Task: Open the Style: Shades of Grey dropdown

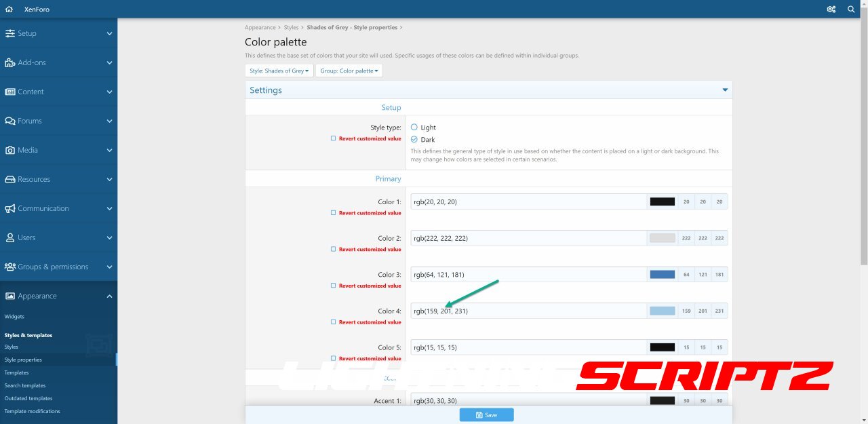Action: point(279,71)
